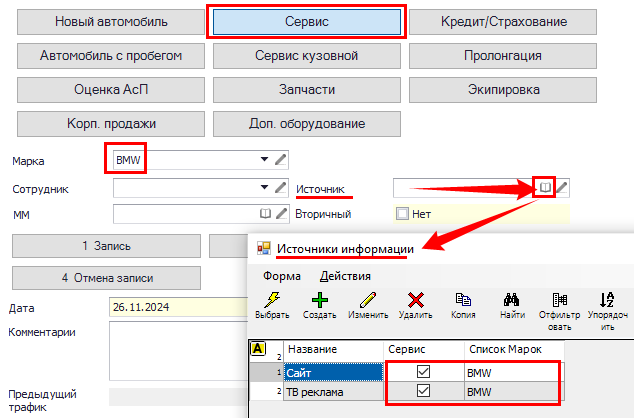Select the Сайт row name cell
The height and width of the screenshot is (418, 634).
[x=333, y=372]
